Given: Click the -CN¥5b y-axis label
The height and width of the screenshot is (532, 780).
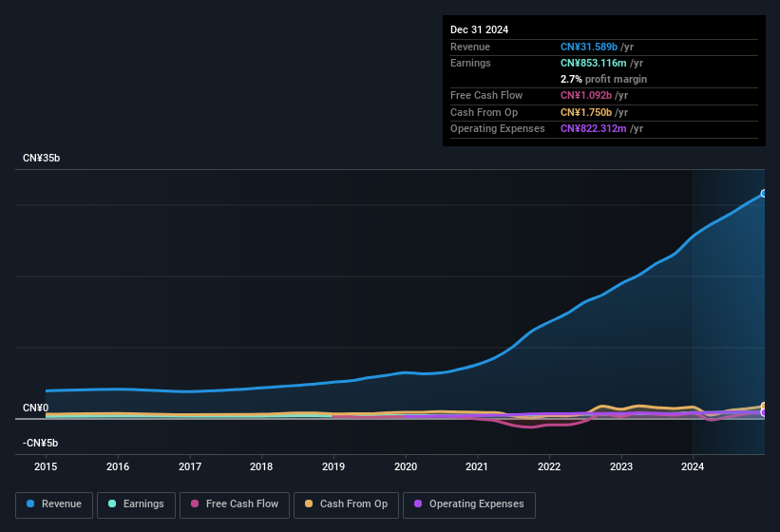Looking at the screenshot, I should point(40,443).
